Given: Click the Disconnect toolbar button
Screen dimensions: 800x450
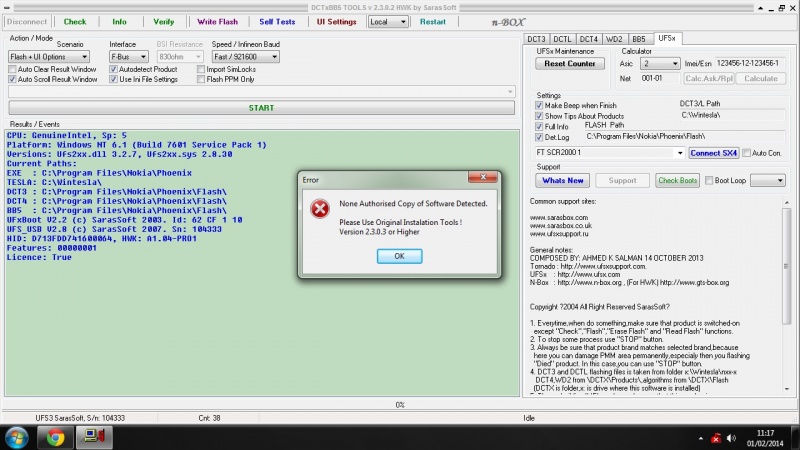Looking at the screenshot, I should 27,22.
